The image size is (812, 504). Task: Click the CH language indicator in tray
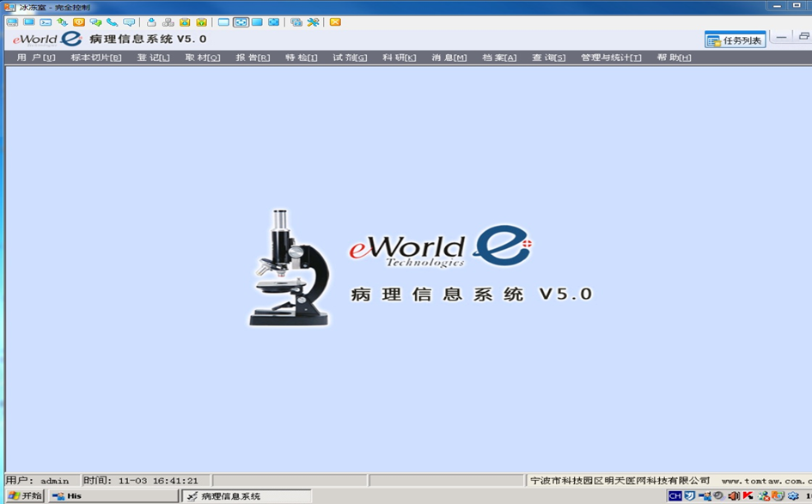pos(675,495)
